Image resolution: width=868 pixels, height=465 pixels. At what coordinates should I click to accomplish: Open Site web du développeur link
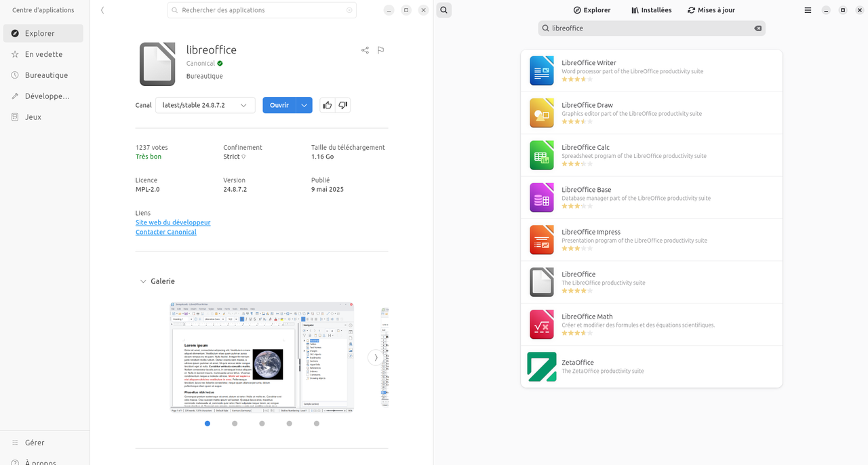tap(173, 222)
